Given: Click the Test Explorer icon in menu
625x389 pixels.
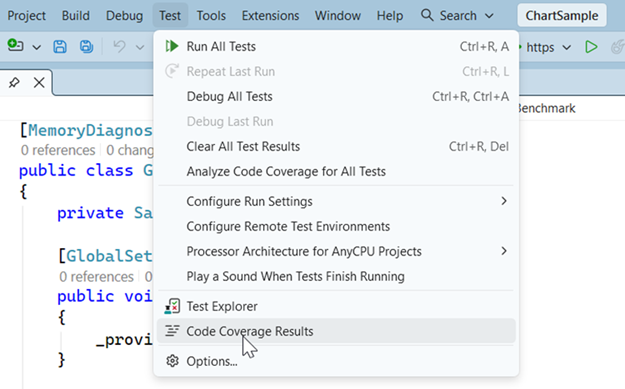Looking at the screenshot, I should pyautogui.click(x=172, y=306).
